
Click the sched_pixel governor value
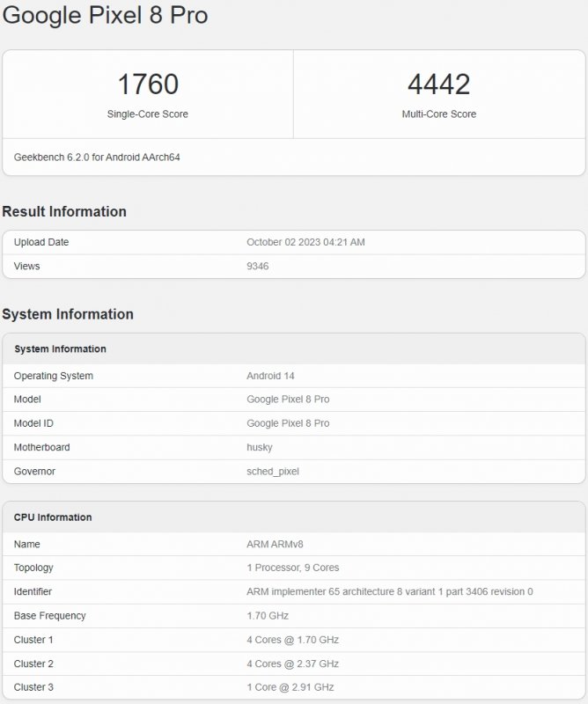[x=272, y=471]
